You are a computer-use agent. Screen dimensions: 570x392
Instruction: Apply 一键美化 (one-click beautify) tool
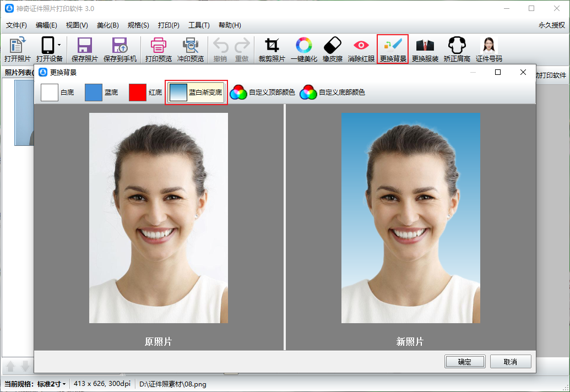pos(303,49)
